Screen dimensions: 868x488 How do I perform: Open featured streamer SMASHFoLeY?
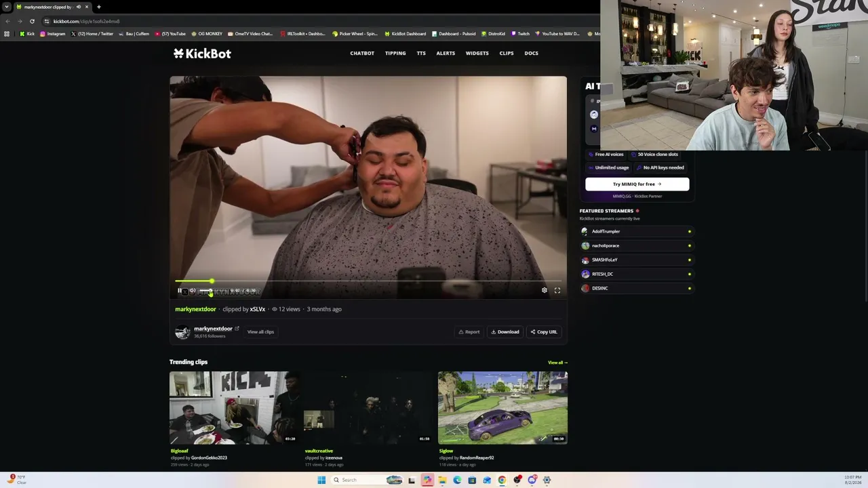pos(637,260)
